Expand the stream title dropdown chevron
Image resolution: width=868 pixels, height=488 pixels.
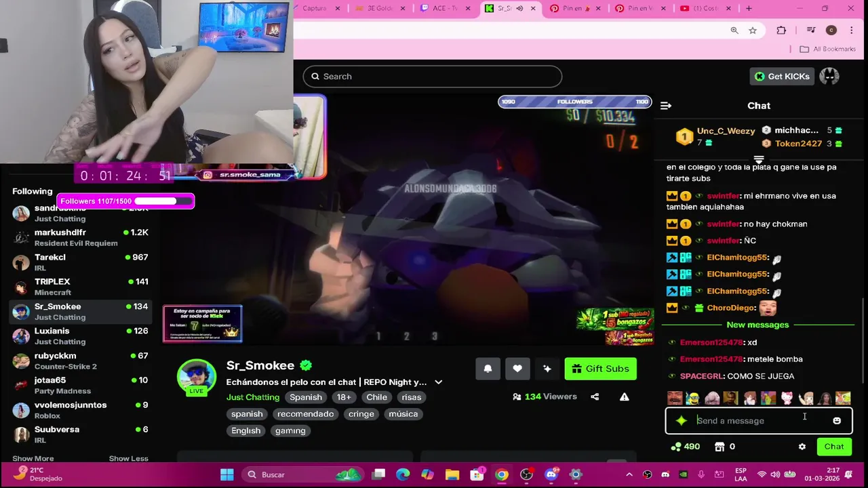pyautogui.click(x=438, y=382)
